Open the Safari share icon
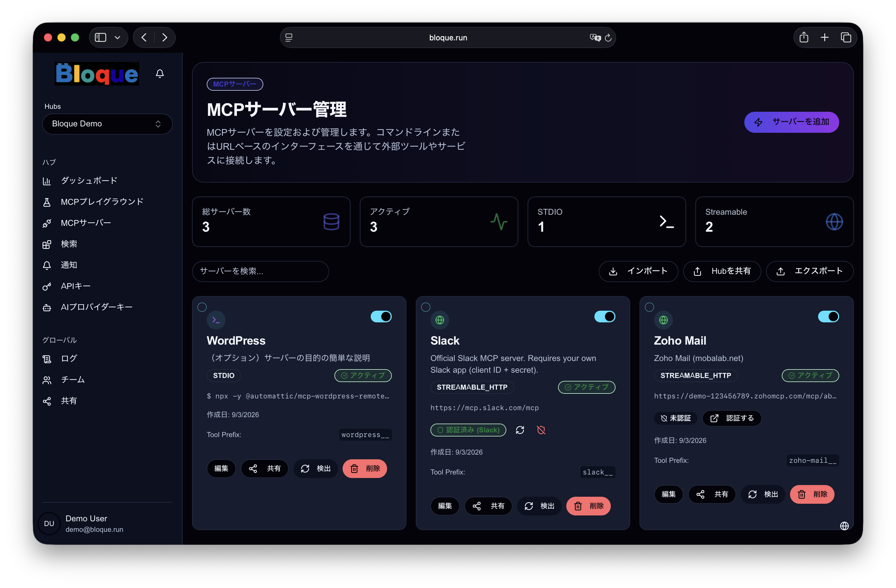This screenshot has width=896, height=588. [804, 37]
